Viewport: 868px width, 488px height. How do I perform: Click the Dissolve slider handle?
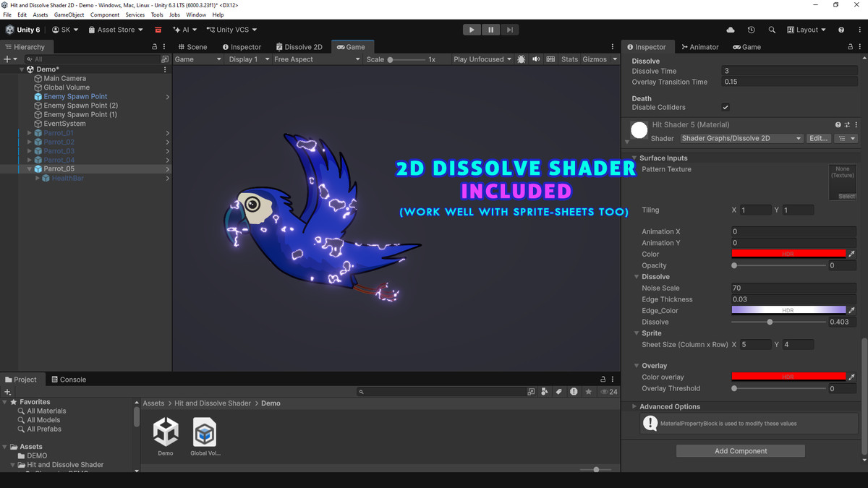(770, 322)
